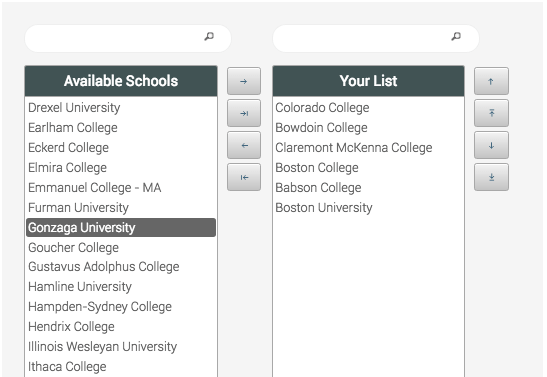Pick Furman University
547x377 pixels.
pos(121,208)
